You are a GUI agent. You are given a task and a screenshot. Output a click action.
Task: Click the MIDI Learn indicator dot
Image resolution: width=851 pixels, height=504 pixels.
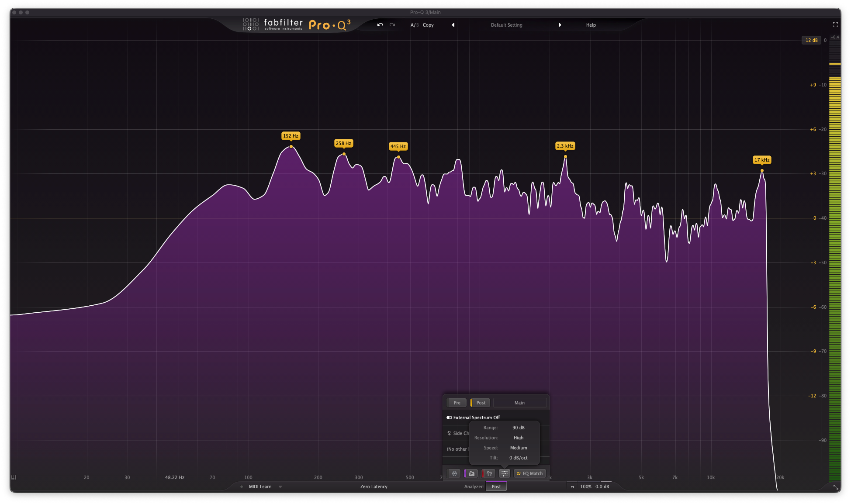pyautogui.click(x=242, y=487)
